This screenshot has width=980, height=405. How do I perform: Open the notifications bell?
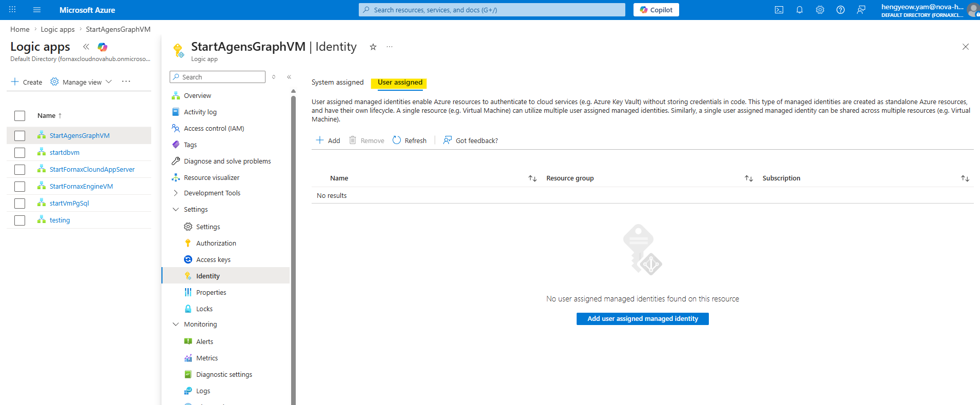[800, 10]
